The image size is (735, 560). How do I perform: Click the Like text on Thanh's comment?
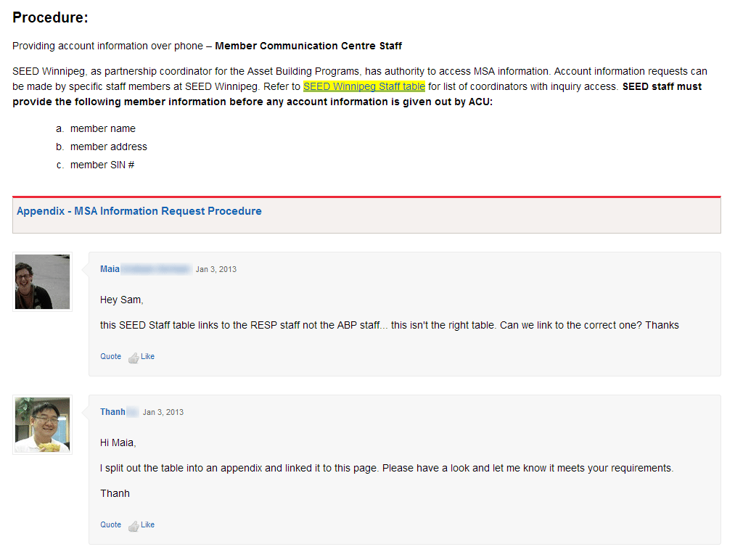148,525
